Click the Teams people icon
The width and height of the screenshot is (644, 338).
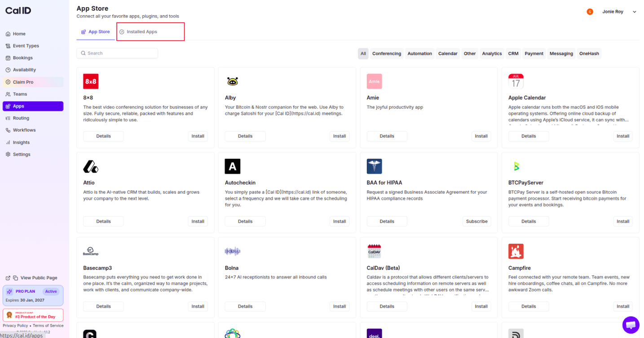coord(8,94)
